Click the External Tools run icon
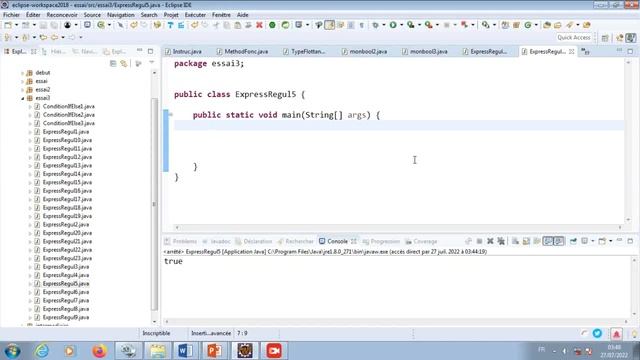Viewport: 640px width, 360px height. point(429,25)
